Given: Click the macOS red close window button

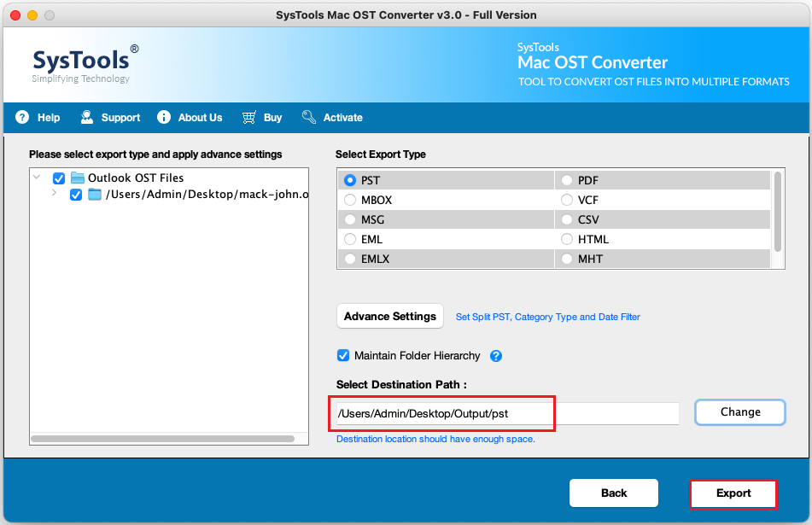Looking at the screenshot, I should [x=15, y=15].
